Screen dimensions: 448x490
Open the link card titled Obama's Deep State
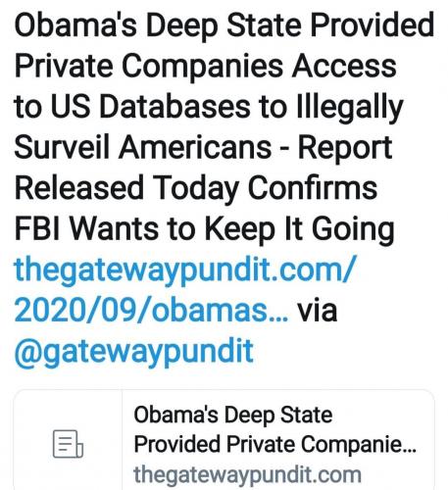tap(224, 440)
